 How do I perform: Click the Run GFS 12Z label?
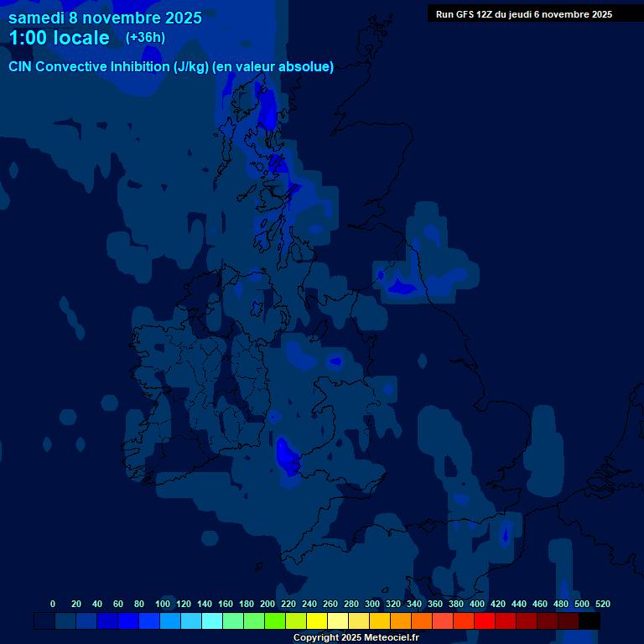point(523,14)
